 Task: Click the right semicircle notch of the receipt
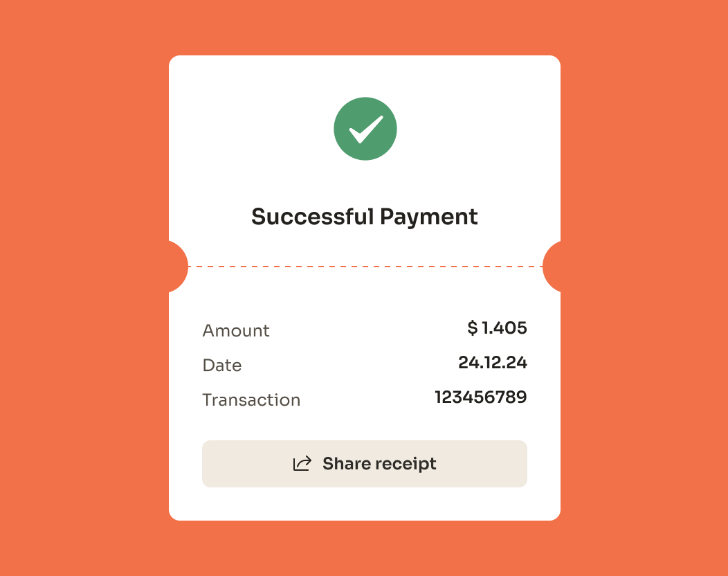[x=553, y=267]
